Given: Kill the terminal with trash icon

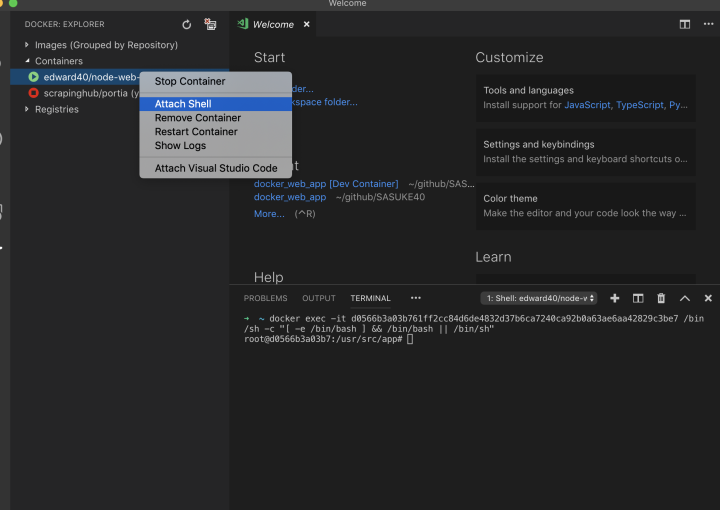Looking at the screenshot, I should [661, 298].
